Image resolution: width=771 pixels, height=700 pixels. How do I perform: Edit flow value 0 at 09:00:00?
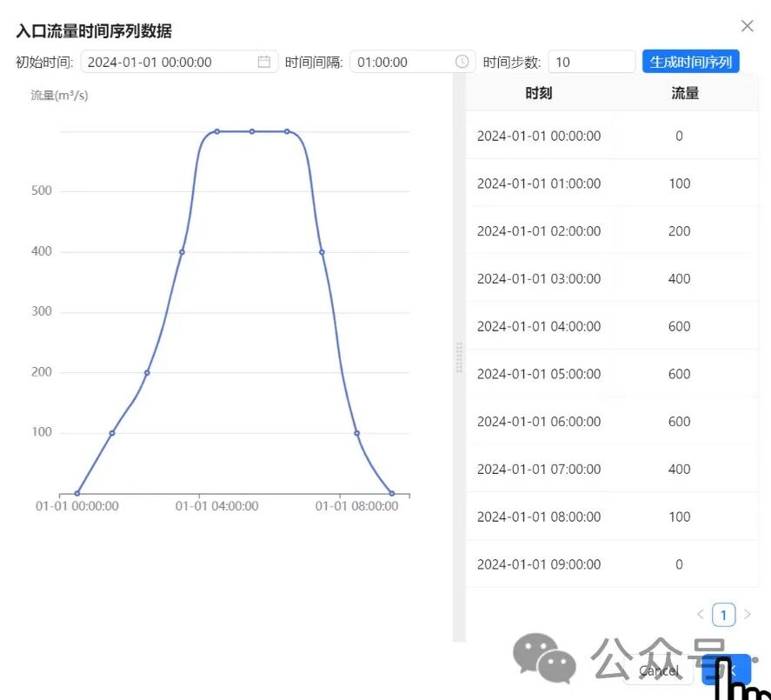click(679, 564)
